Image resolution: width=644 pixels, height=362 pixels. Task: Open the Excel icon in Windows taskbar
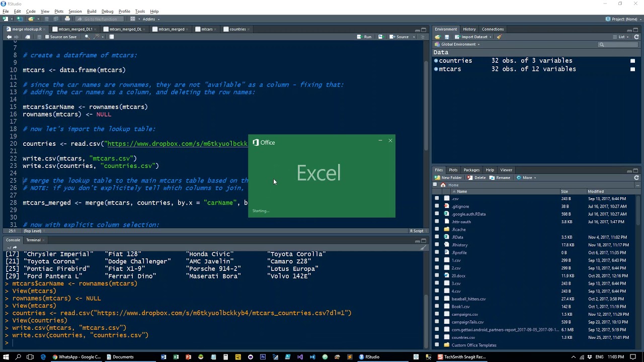[176, 357]
